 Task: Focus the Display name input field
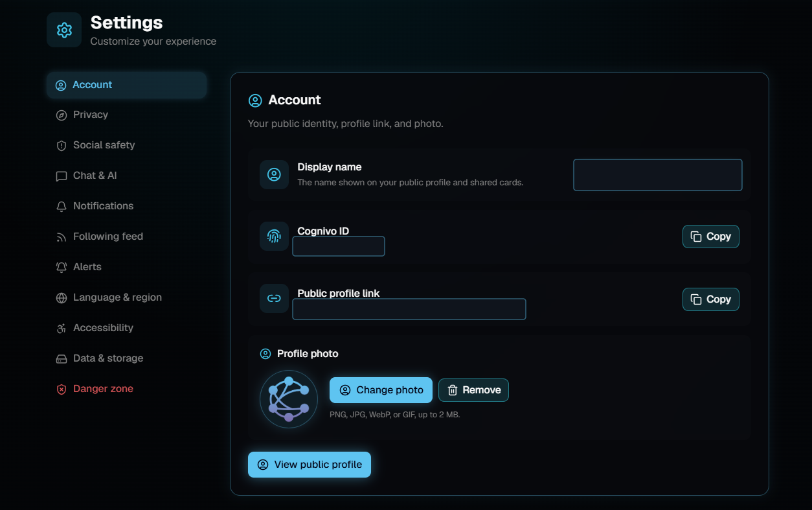pyautogui.click(x=658, y=175)
